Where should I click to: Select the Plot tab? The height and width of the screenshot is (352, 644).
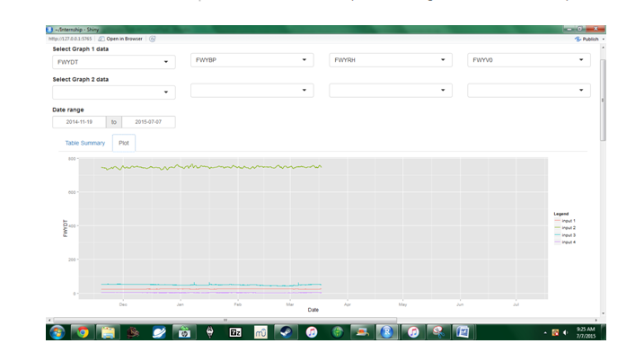[124, 143]
